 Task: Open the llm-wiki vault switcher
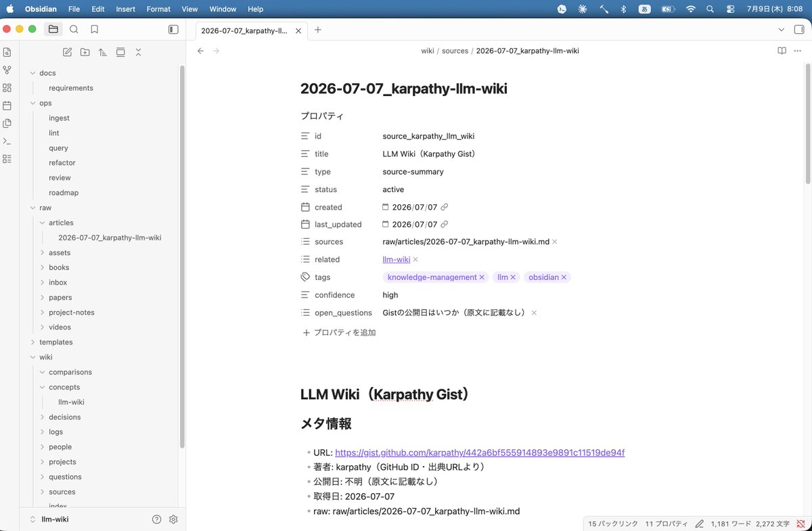49,520
